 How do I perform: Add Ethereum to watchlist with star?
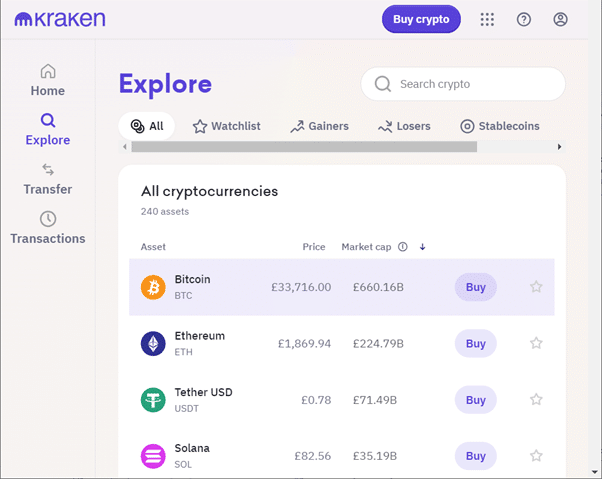(536, 343)
